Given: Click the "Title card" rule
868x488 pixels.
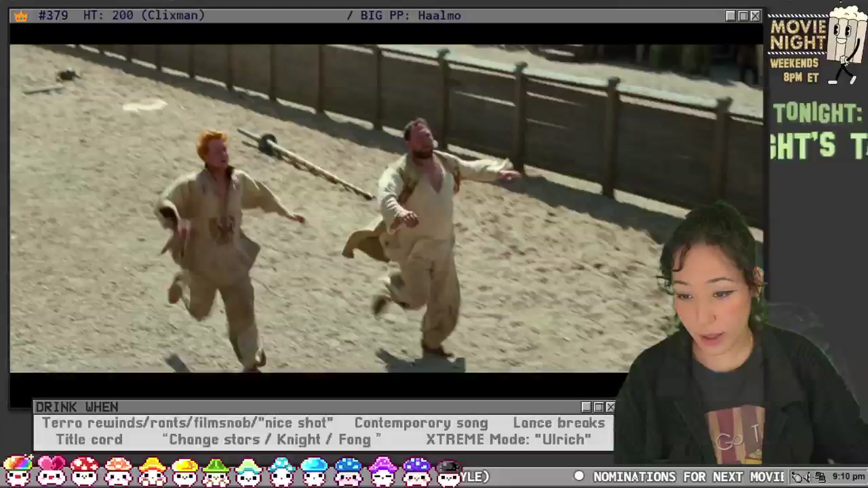Looking at the screenshot, I should pyautogui.click(x=89, y=439).
